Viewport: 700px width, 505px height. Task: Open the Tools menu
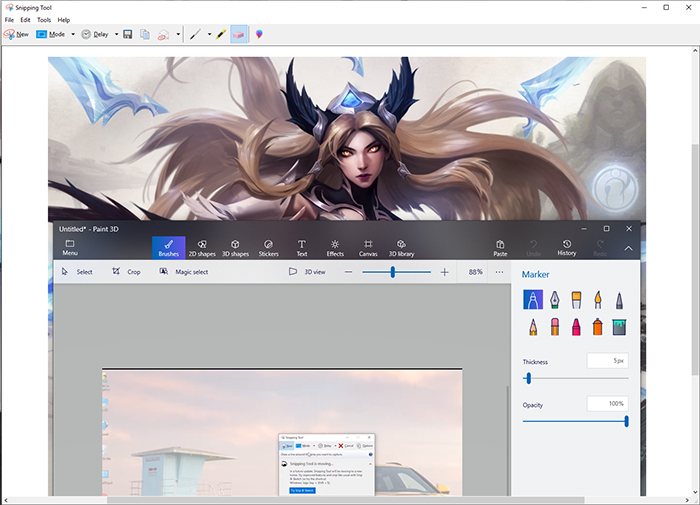coord(44,20)
